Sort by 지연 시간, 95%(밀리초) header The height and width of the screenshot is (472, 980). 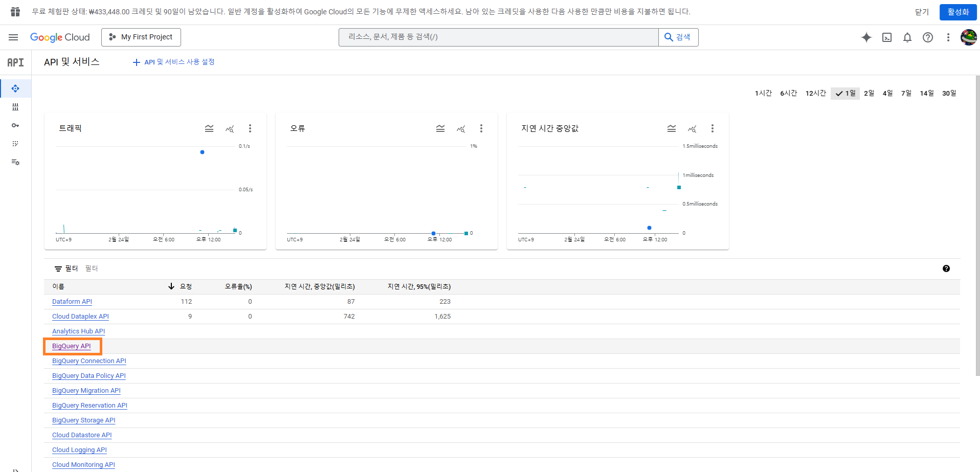[x=419, y=286]
